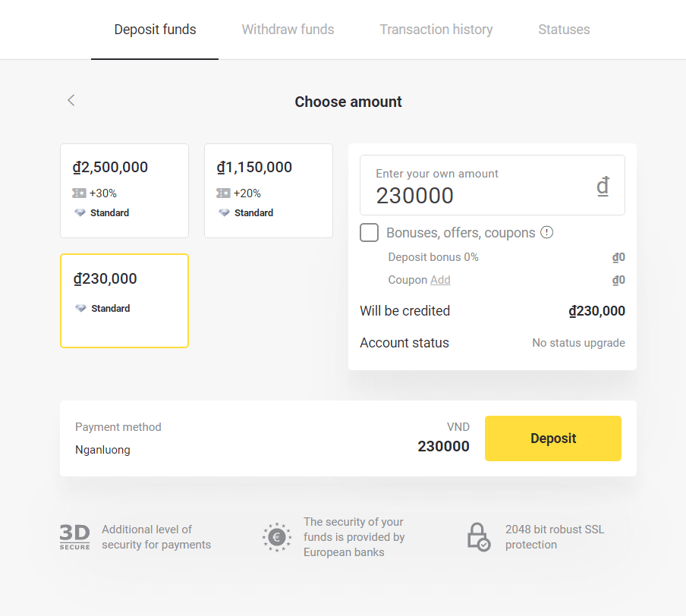This screenshot has height=616, width=686.
Task: Click the gift icon next to +30% bonus
Action: 79,193
